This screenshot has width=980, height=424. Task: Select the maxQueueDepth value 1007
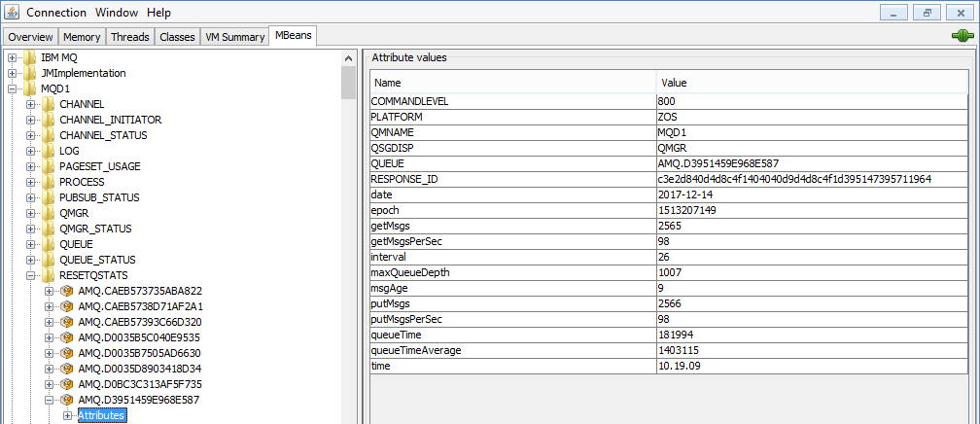coord(811,272)
